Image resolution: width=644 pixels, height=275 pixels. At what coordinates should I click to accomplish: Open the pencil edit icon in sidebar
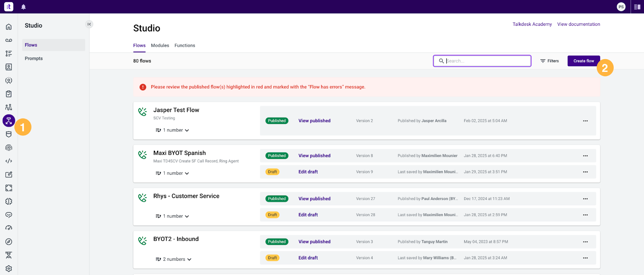coord(8,175)
